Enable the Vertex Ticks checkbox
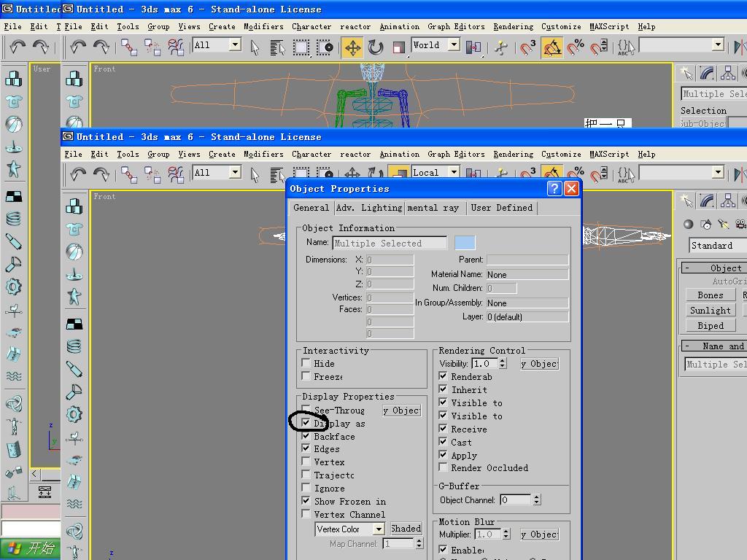The image size is (747, 560). tap(306, 462)
